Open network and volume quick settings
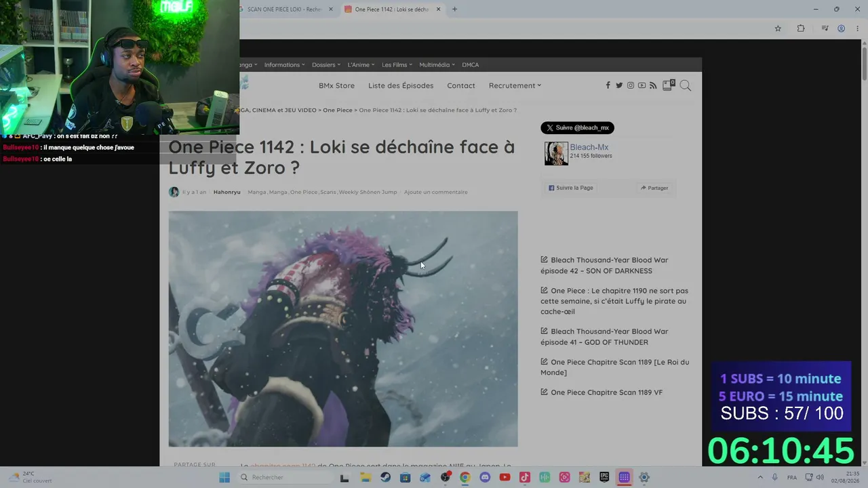The height and width of the screenshot is (488, 868). (814, 477)
